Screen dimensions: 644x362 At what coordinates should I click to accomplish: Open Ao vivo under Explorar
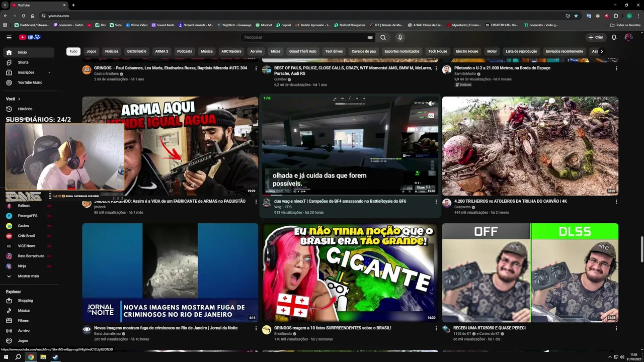(28, 330)
